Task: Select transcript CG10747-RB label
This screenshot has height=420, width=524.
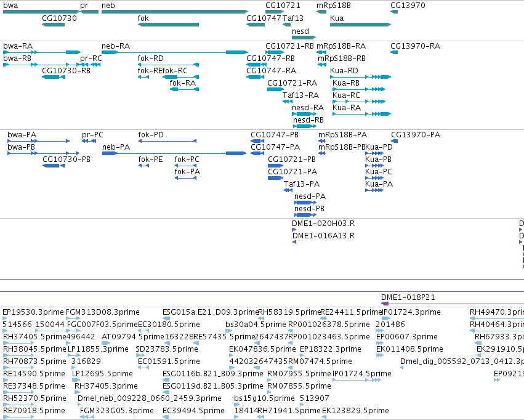Action: pyautogui.click(x=270, y=59)
